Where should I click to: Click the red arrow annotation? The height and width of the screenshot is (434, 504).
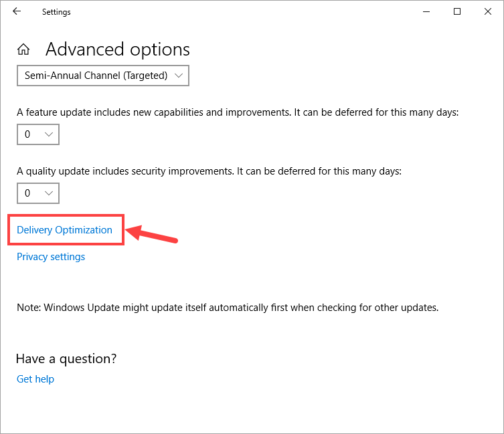coord(153,234)
